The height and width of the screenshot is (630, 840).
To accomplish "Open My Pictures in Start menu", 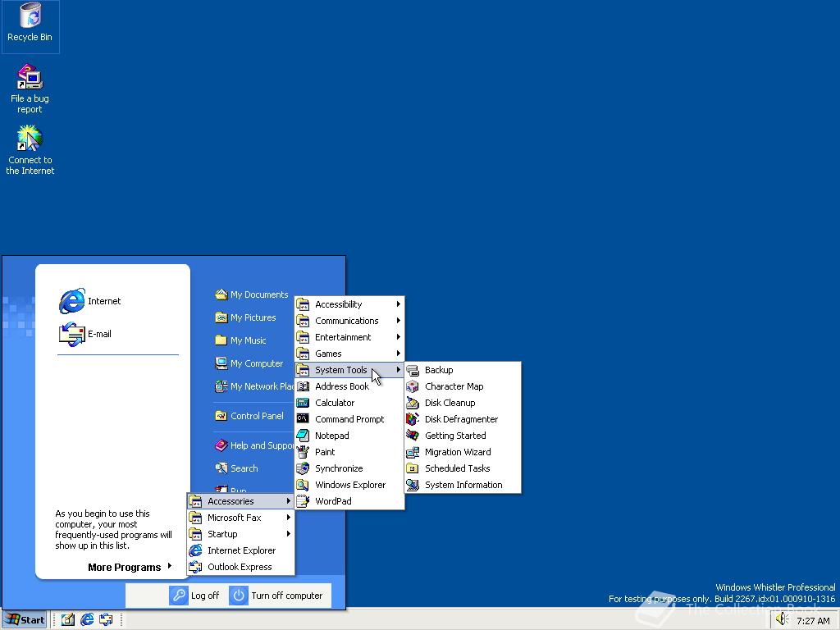I will 245,317.
